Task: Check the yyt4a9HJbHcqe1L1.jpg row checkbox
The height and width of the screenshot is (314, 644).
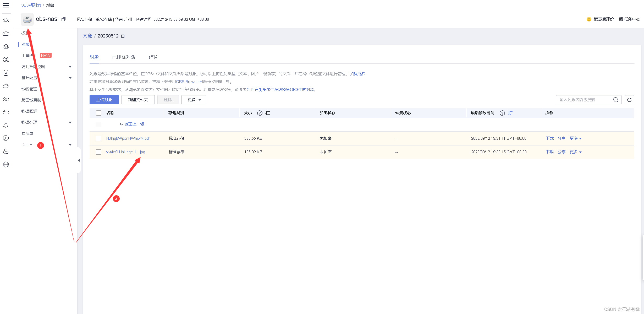Action: (x=98, y=152)
